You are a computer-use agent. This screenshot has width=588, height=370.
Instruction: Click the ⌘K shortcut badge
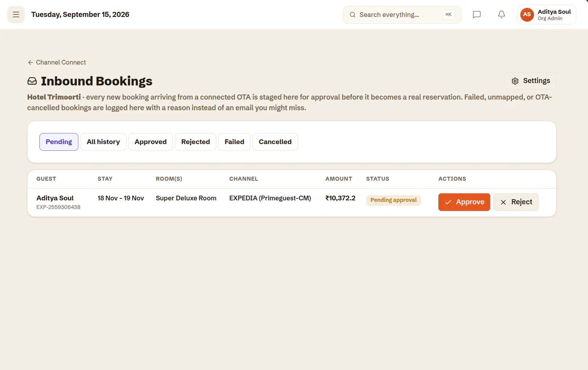tap(449, 15)
